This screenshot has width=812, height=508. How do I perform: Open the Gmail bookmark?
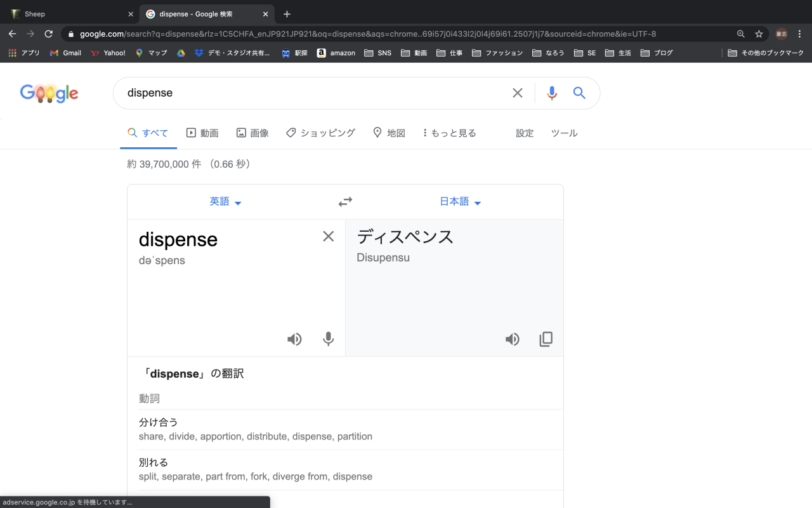click(x=65, y=53)
